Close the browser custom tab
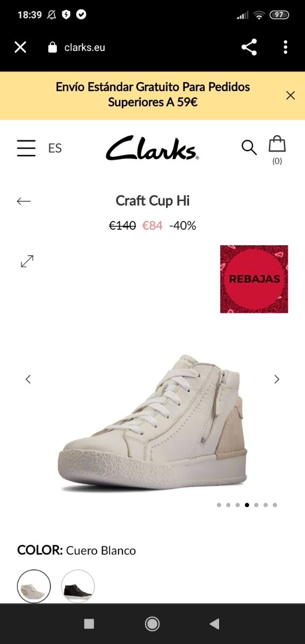Image resolution: width=305 pixels, height=644 pixels. (20, 47)
